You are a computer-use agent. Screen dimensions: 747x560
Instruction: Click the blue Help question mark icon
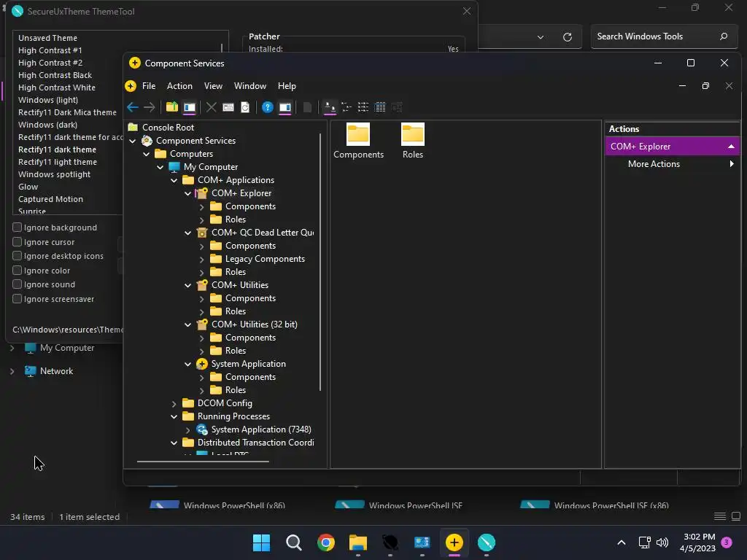click(x=267, y=107)
